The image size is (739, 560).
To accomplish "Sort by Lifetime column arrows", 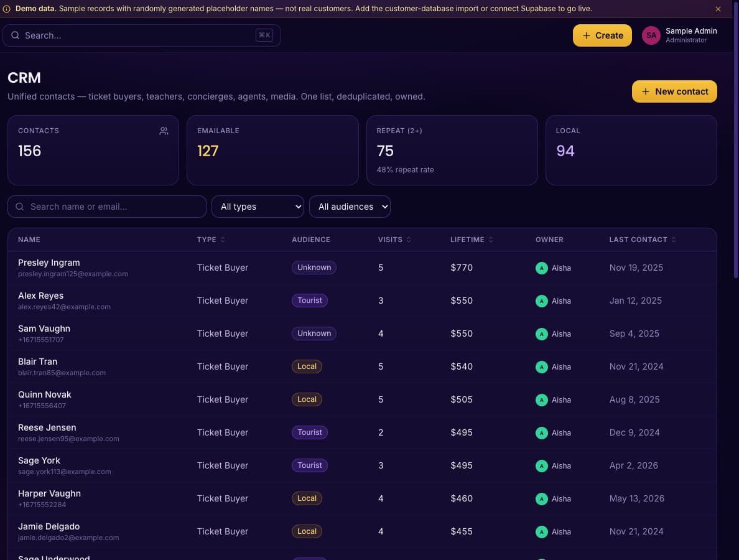I will pos(491,240).
